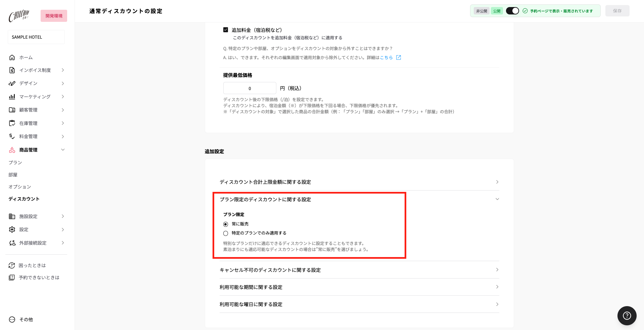The height and width of the screenshot is (330, 644).
Task: Click the 商品管理 shapes icon
Action: click(12, 150)
